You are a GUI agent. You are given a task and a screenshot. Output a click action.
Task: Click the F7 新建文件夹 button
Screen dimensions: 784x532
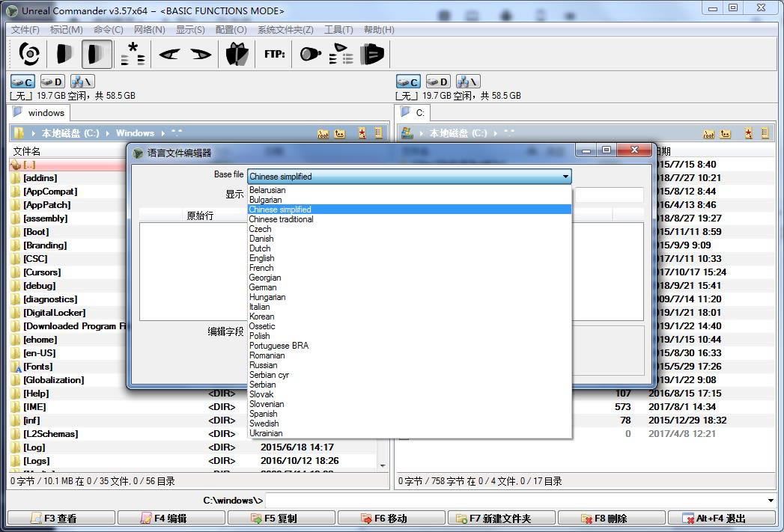pos(501,519)
